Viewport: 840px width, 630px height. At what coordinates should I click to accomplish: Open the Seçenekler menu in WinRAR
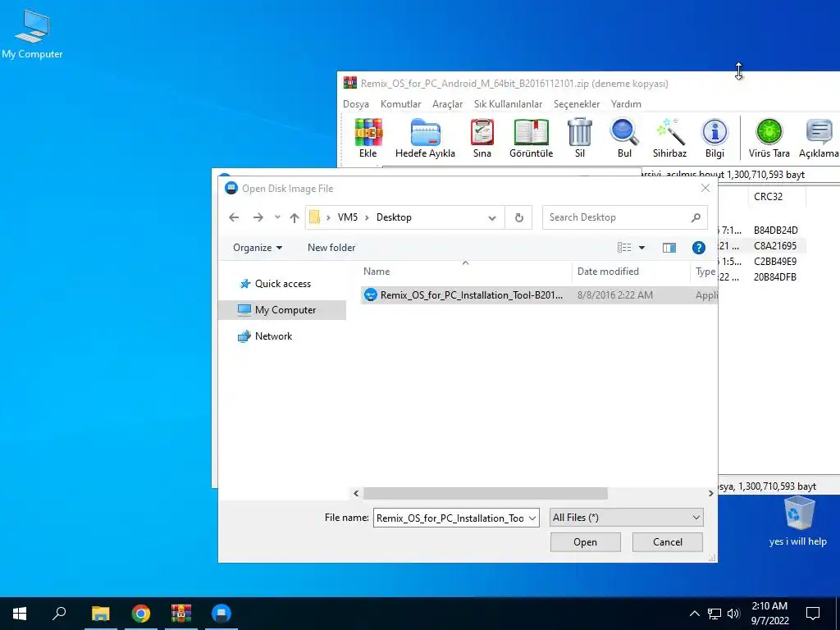tap(577, 104)
